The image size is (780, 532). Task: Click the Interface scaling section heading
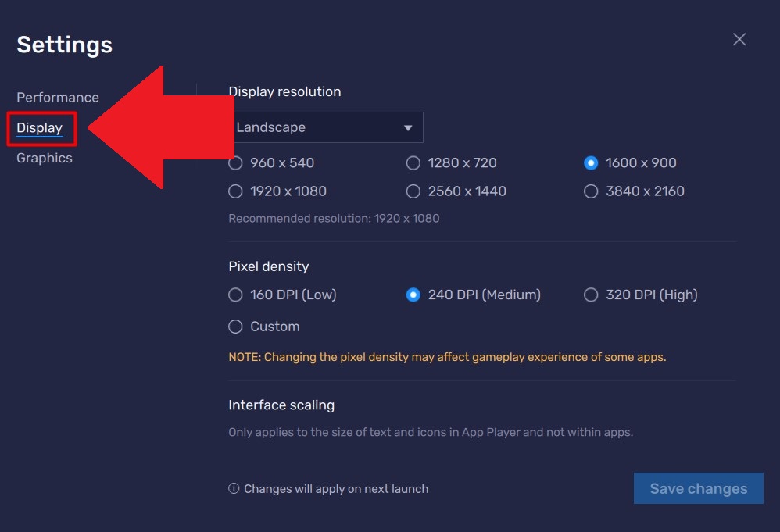pyautogui.click(x=281, y=405)
